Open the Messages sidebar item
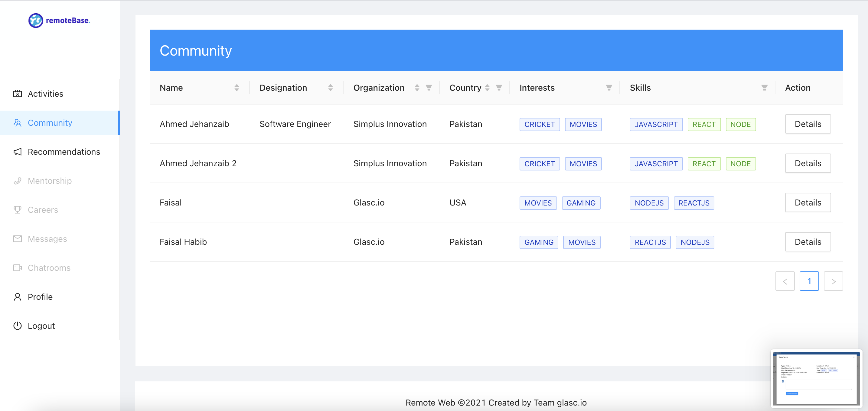The height and width of the screenshot is (411, 868). (x=47, y=239)
